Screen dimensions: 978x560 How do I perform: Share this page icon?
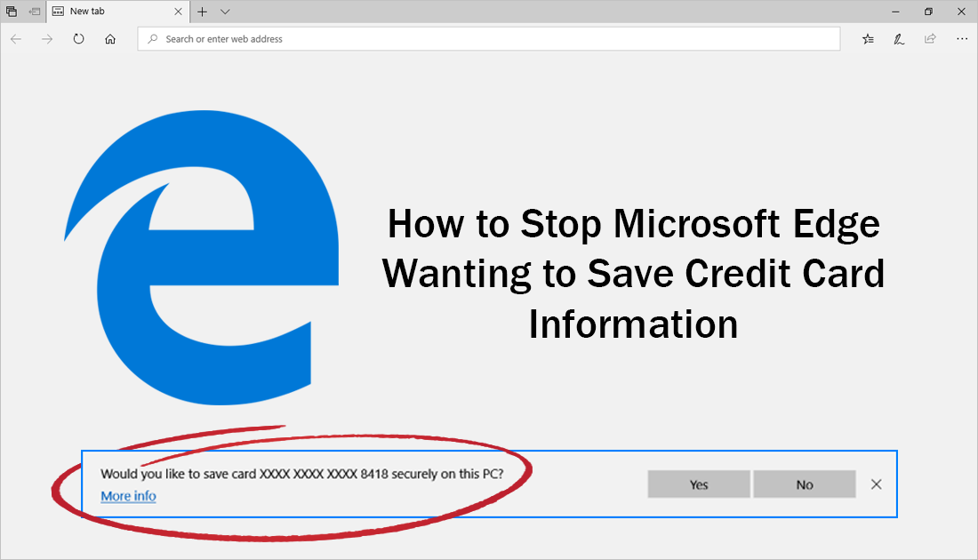click(930, 38)
